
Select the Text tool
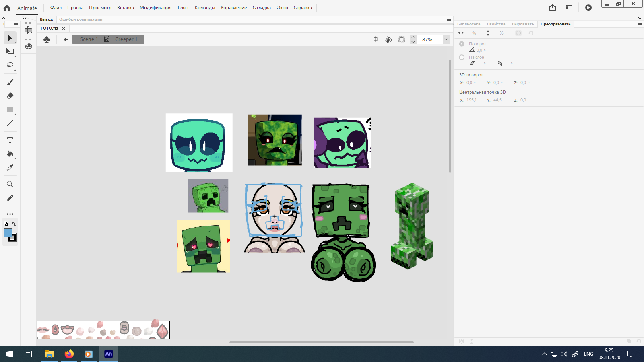coord(10,140)
